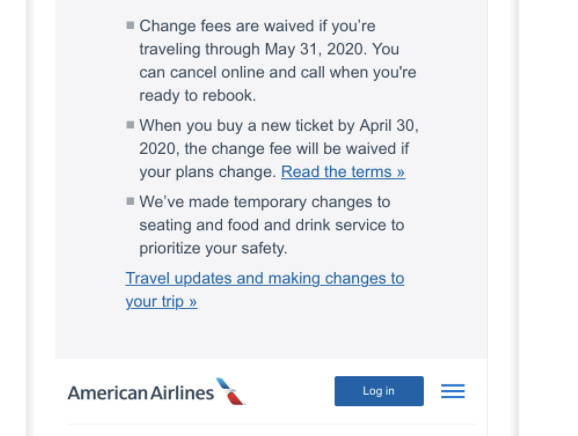The height and width of the screenshot is (436, 578).
Task: Click the "April 30" date text
Action: [387, 126]
